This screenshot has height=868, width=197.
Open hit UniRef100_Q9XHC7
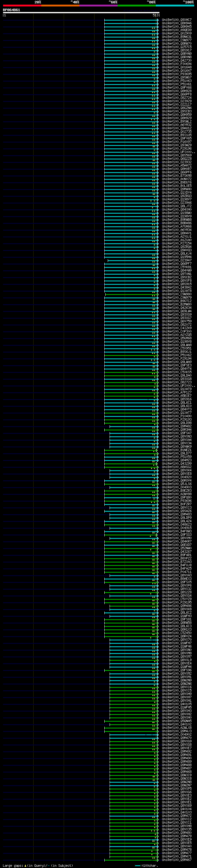[177, 20]
